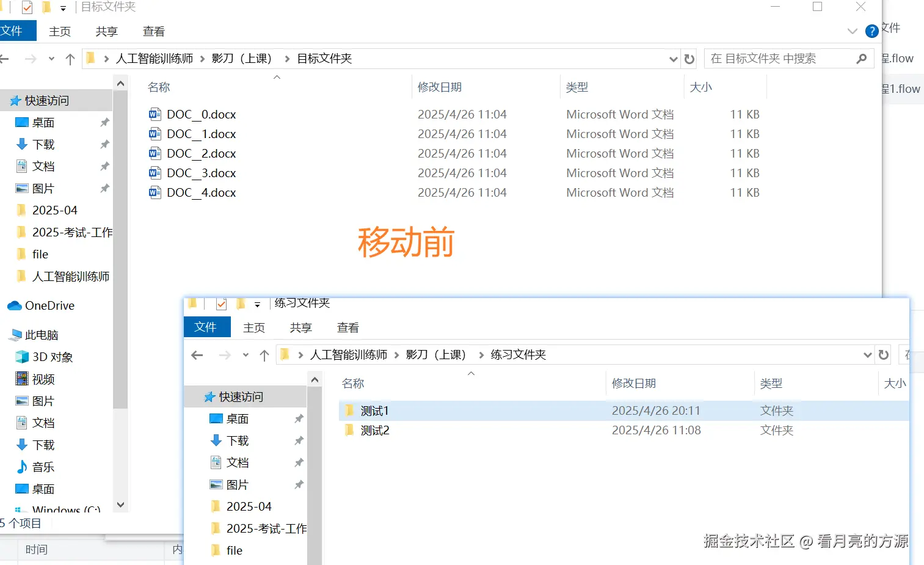Open Quick Access Toolbar dropdown in 练习文件夹 window
The width and height of the screenshot is (924, 565).
point(257,304)
